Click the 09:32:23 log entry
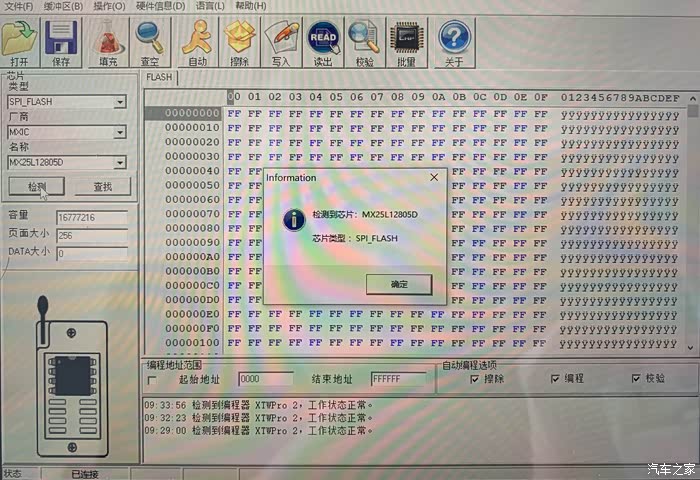Viewport: 700px width, 480px height. 259,418
